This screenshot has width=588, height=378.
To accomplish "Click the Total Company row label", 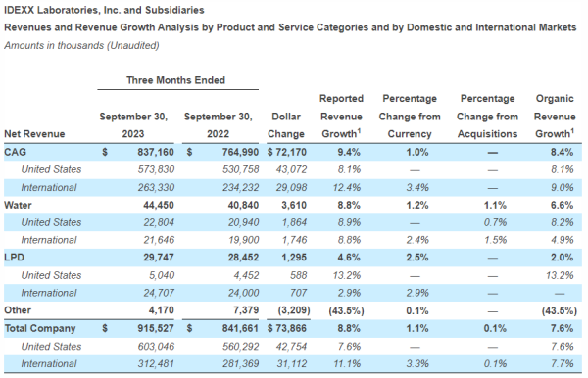I will [40, 329].
